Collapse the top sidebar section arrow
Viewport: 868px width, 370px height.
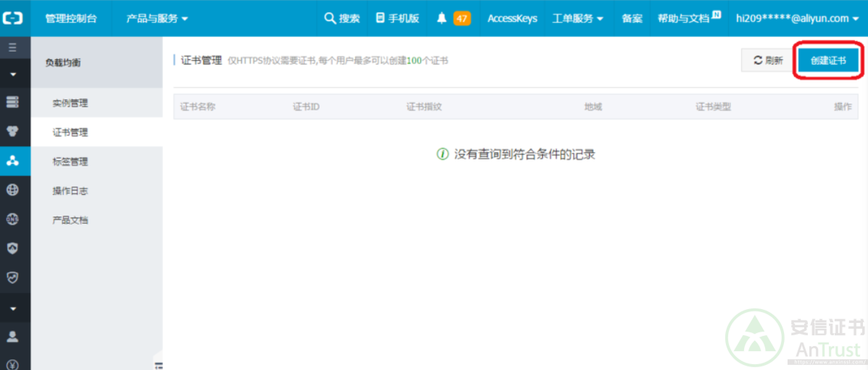click(12, 74)
